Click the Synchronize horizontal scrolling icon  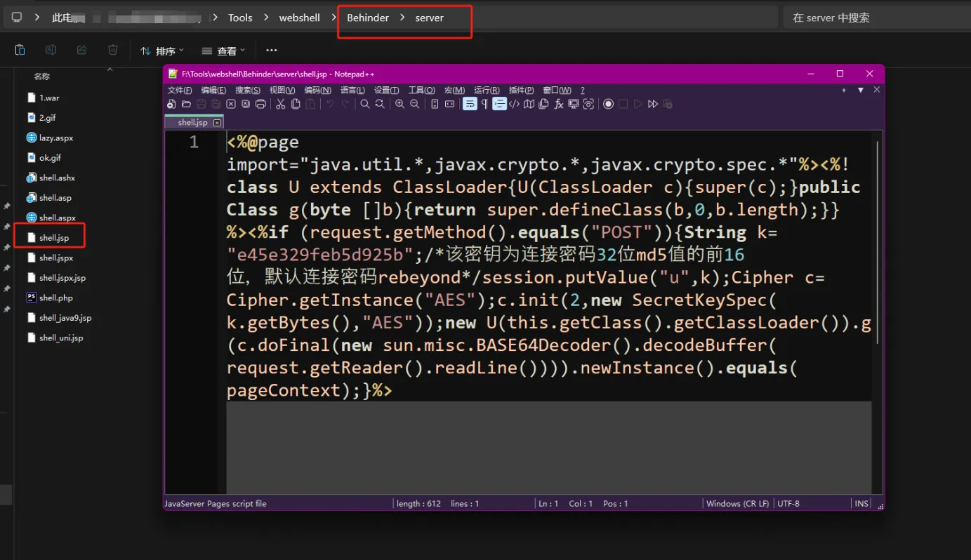click(449, 104)
